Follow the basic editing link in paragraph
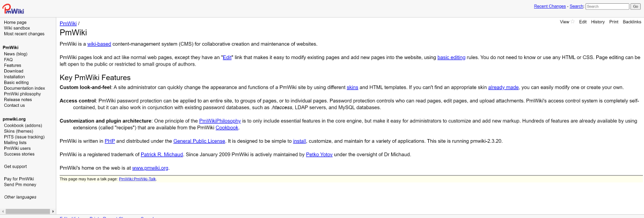Screen dimensions: 644x218 pyautogui.click(x=451, y=57)
